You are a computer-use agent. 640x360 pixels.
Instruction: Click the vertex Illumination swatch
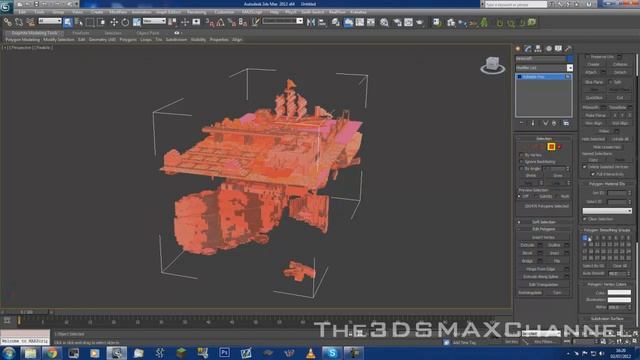point(619,300)
